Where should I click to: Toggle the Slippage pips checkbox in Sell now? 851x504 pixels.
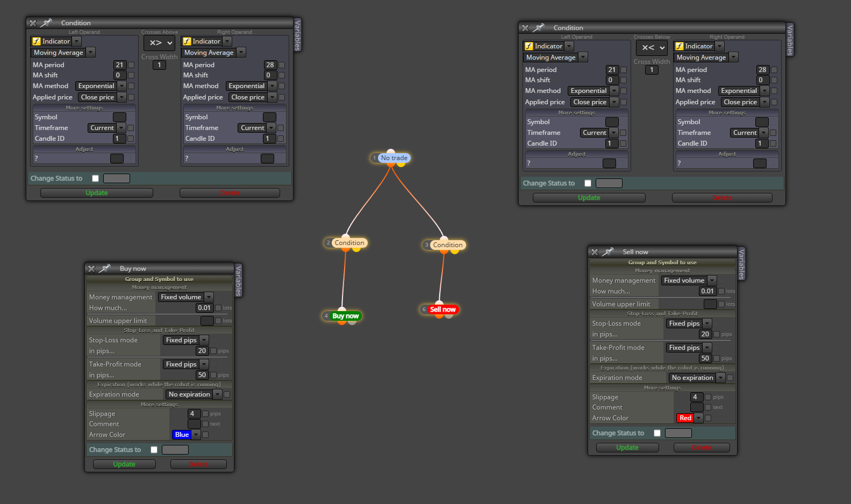(x=708, y=397)
